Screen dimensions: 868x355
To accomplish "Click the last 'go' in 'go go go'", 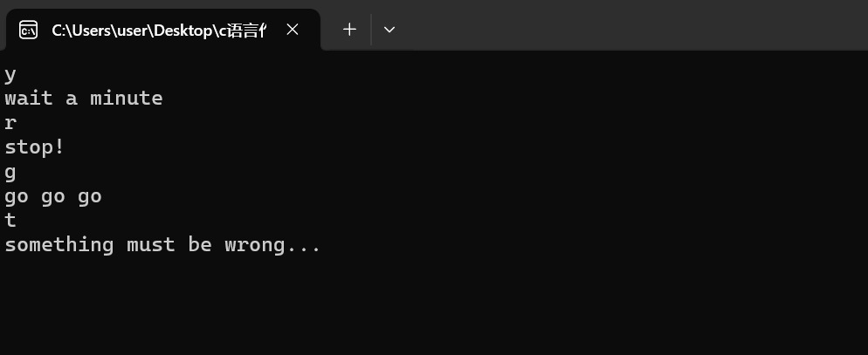I will pos(90,196).
